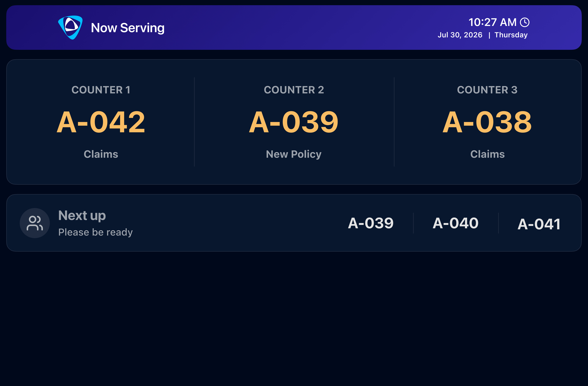Click ticket number A-038
Screen dimensions: 588x386
(x=487, y=122)
